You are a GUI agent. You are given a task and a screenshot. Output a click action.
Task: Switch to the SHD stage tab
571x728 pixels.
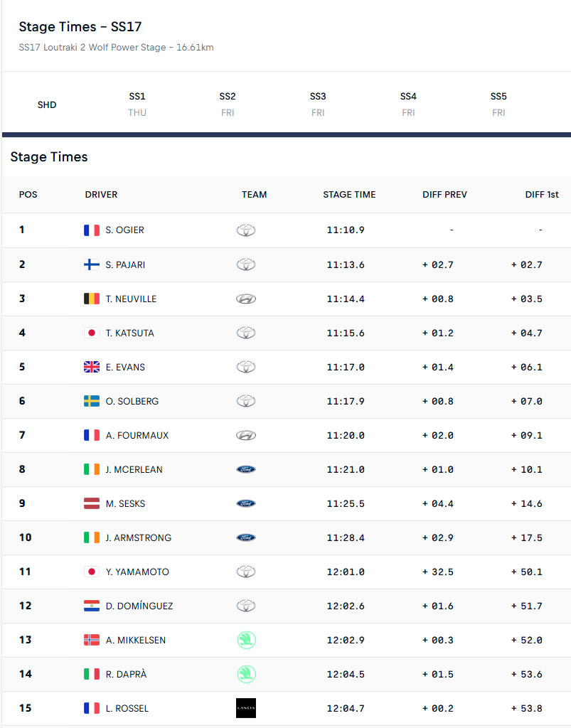(47, 105)
